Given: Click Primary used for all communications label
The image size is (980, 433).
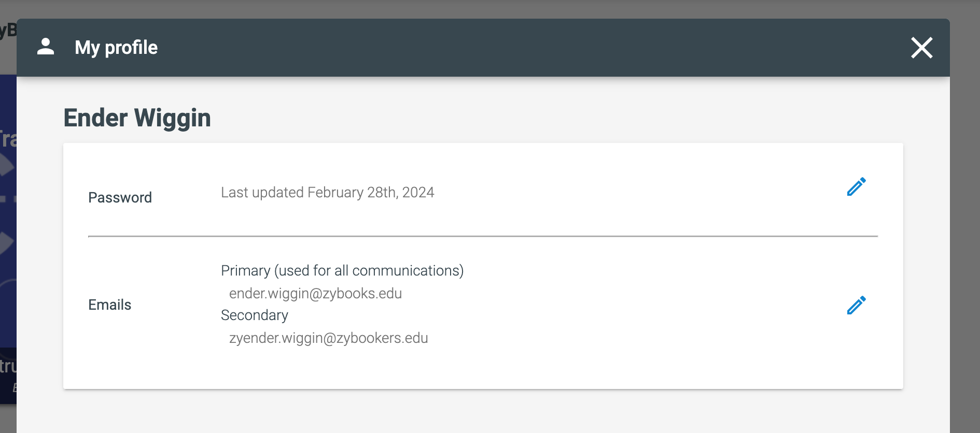Looking at the screenshot, I should 342,270.
